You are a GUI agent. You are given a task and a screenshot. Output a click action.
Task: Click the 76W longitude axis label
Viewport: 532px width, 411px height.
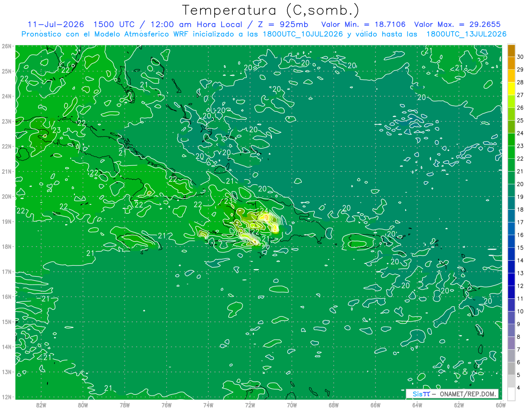[167, 405]
